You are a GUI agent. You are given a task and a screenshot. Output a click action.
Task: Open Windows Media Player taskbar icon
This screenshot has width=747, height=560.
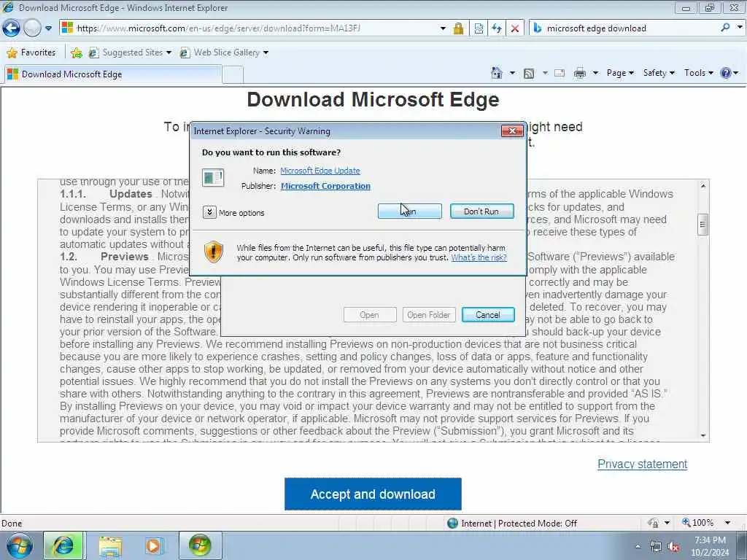tap(154, 545)
